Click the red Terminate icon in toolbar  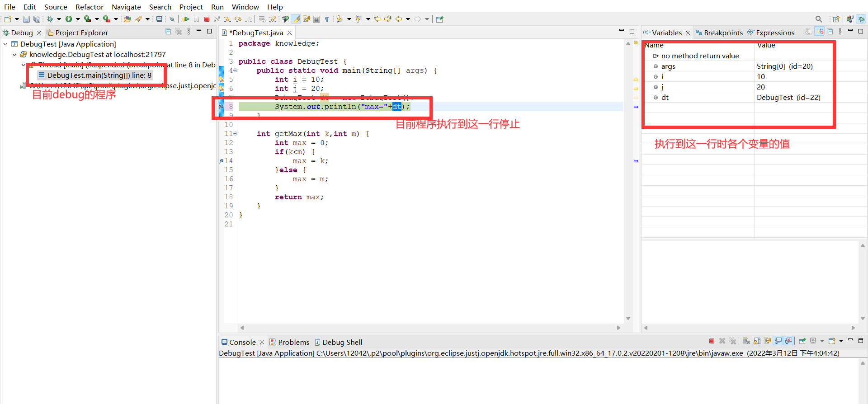point(207,19)
